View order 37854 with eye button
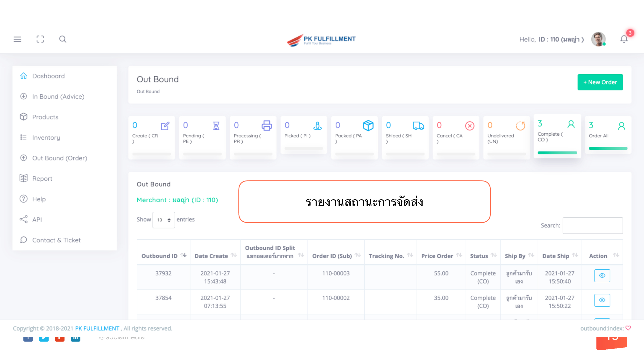The image size is (644, 362). click(602, 300)
